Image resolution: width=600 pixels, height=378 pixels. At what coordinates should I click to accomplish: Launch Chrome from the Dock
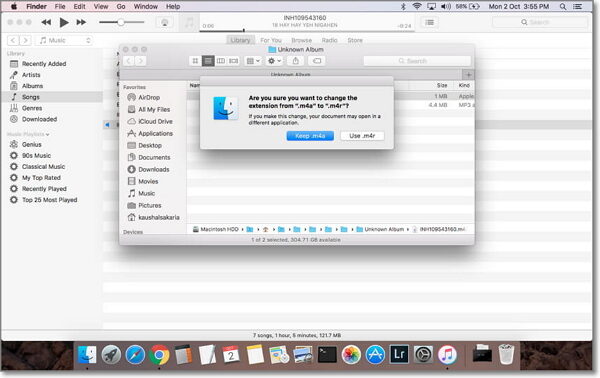(x=160, y=355)
